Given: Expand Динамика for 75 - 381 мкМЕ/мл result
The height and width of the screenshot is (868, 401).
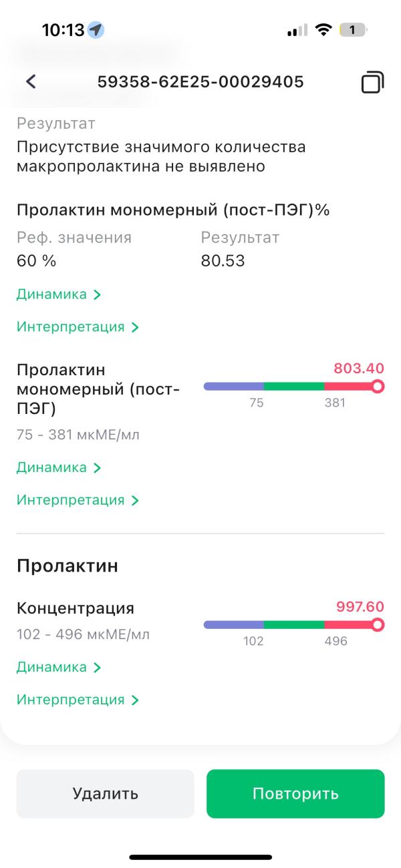Looking at the screenshot, I should [x=59, y=468].
